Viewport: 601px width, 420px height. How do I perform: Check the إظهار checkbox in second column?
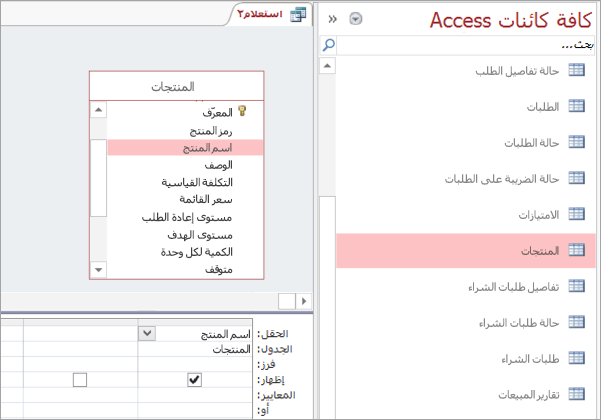(80, 380)
